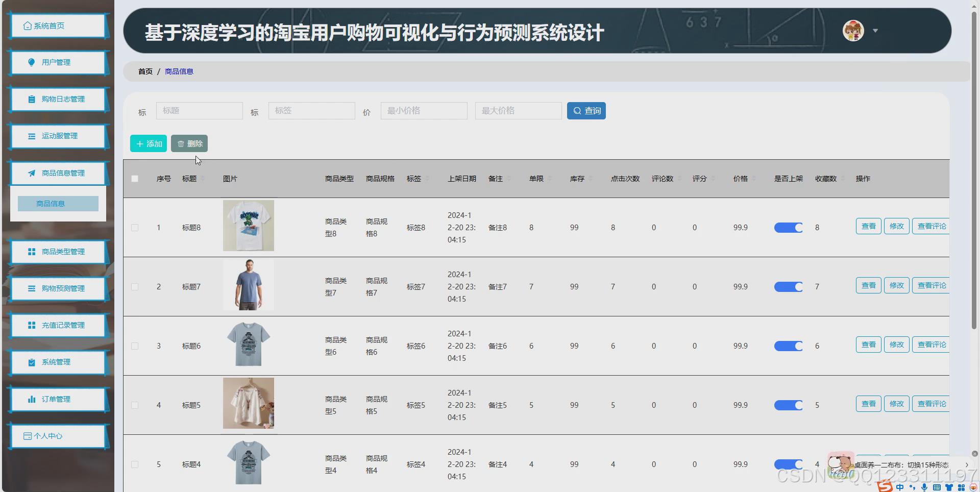This screenshot has width=980, height=492.
Task: Click the home icon beside 系统首页
Action: click(x=28, y=26)
